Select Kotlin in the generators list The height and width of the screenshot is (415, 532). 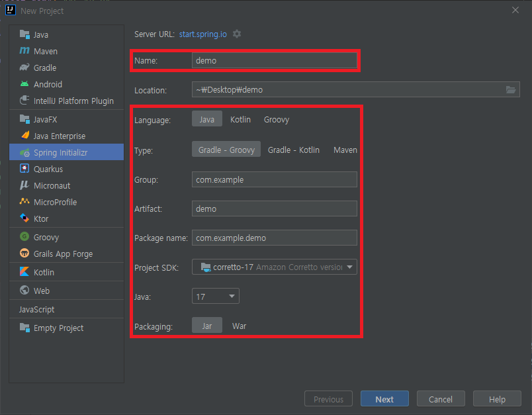click(66, 272)
